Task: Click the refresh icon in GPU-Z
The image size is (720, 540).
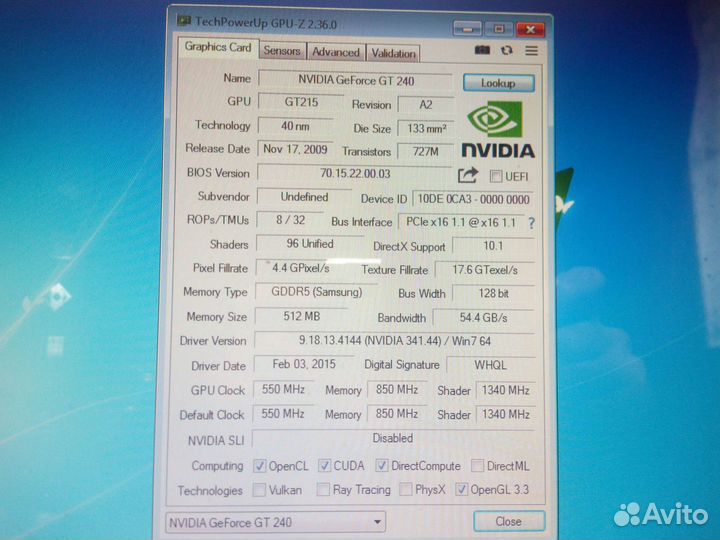Action: pos(507,50)
